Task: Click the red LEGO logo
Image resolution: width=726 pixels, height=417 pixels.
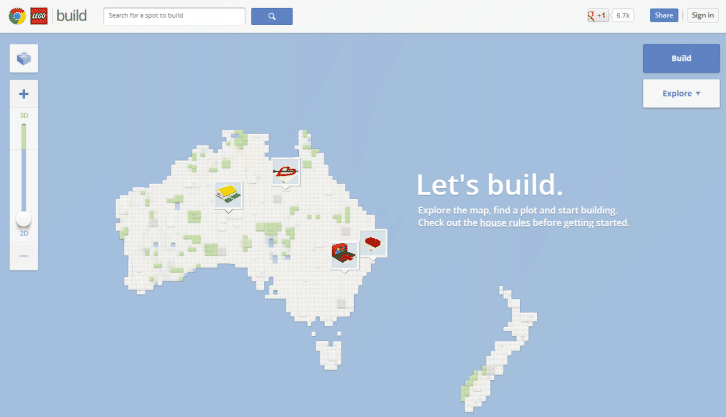Action: coord(39,16)
